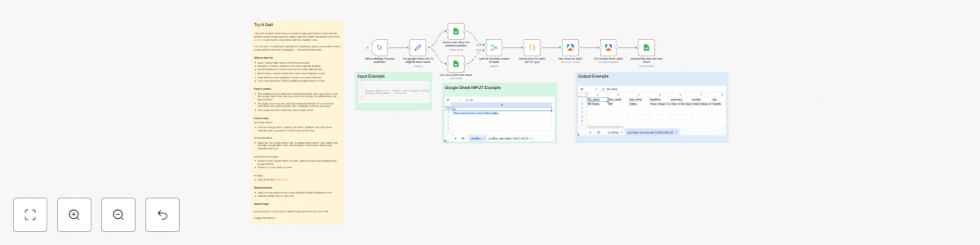Image resolution: width=980 pixels, height=245 pixels.
Task: Select the 'Output Example' sticky note title
Action: 593,76
